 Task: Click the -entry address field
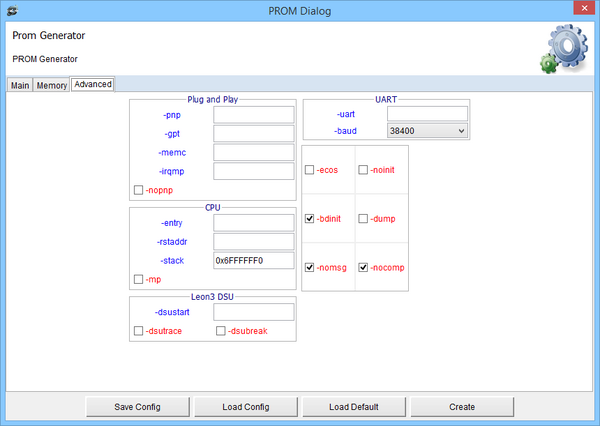(254, 223)
